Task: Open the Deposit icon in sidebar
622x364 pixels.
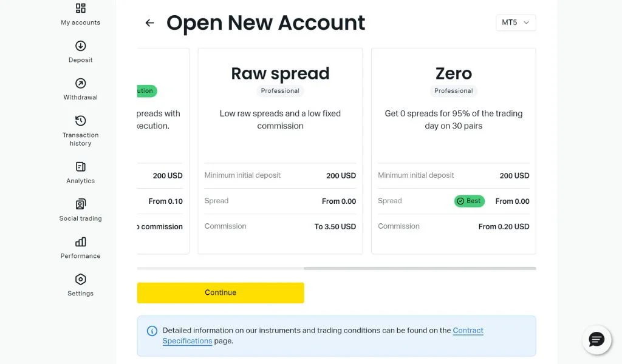Action: pyautogui.click(x=80, y=46)
